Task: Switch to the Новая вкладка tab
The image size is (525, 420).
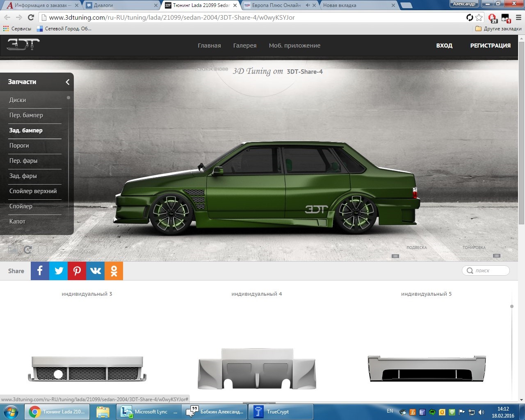Action: point(359,5)
